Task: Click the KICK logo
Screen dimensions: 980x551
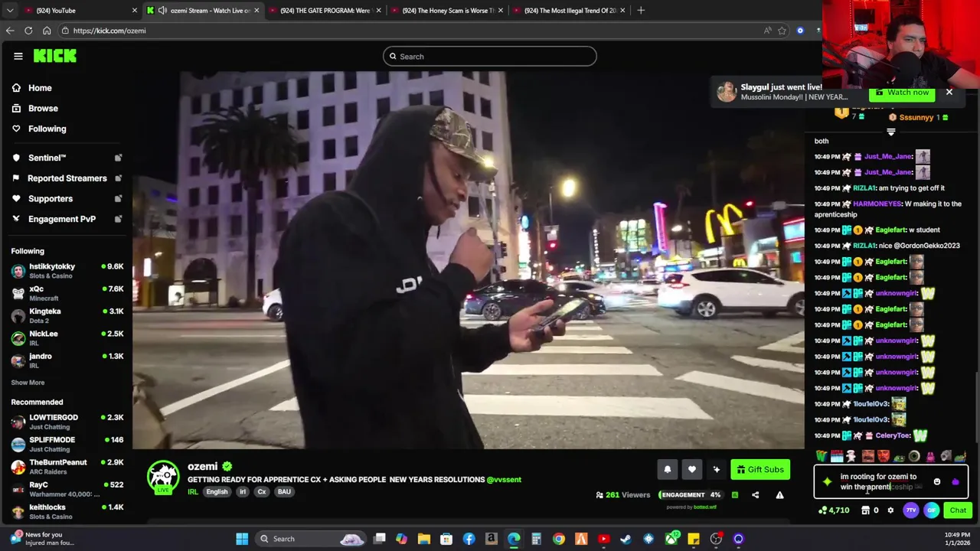Action: pos(55,56)
